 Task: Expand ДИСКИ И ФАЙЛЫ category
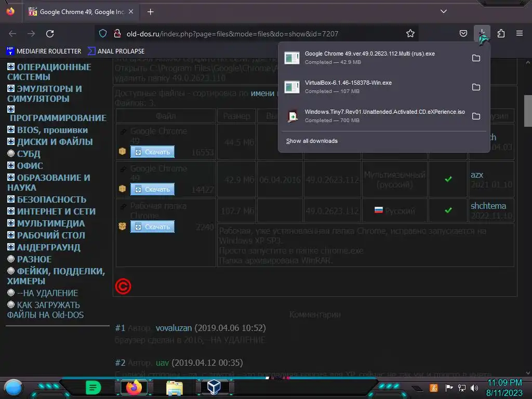coord(11,141)
